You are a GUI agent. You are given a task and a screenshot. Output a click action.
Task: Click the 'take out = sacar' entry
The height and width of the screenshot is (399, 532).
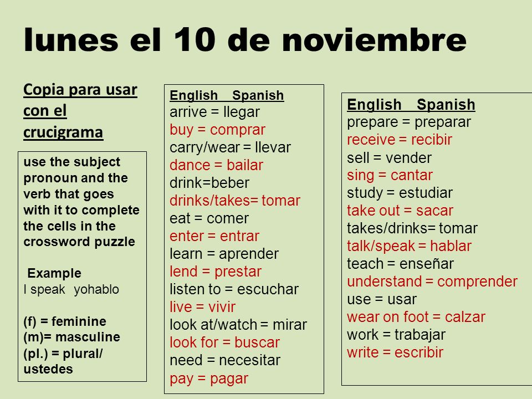point(400,211)
